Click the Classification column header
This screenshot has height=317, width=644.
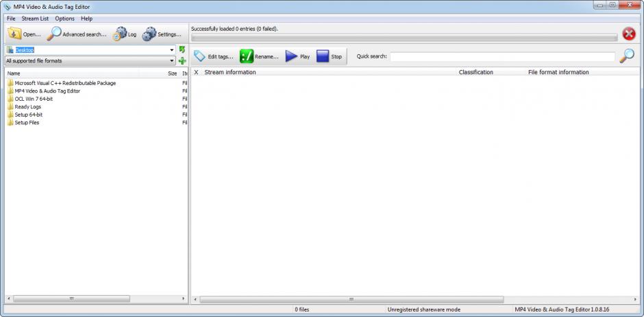tap(476, 72)
